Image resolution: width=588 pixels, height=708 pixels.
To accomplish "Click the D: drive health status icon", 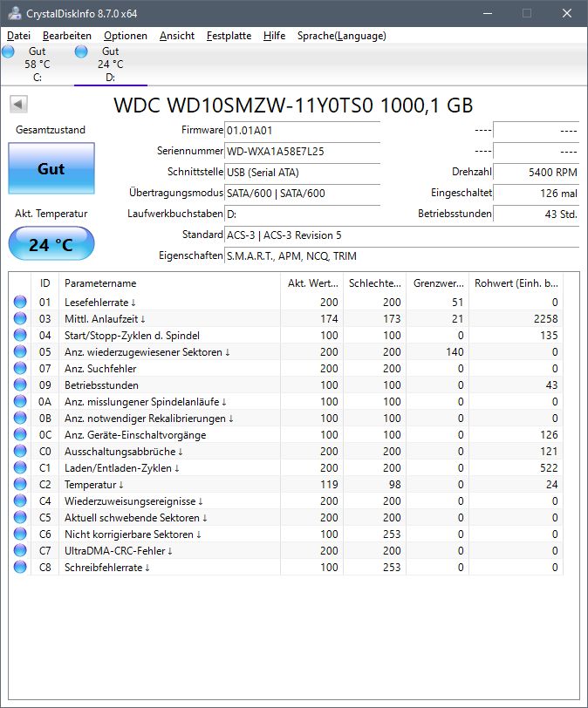I will pyautogui.click(x=81, y=51).
